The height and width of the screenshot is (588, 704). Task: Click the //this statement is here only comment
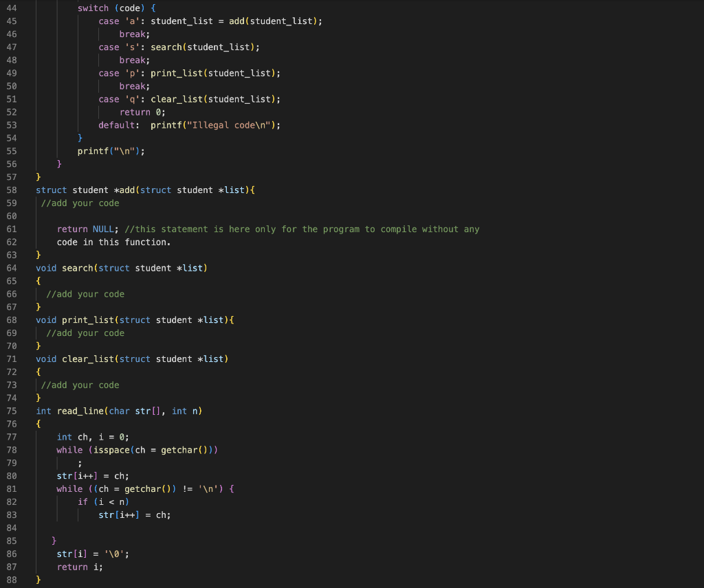click(302, 229)
